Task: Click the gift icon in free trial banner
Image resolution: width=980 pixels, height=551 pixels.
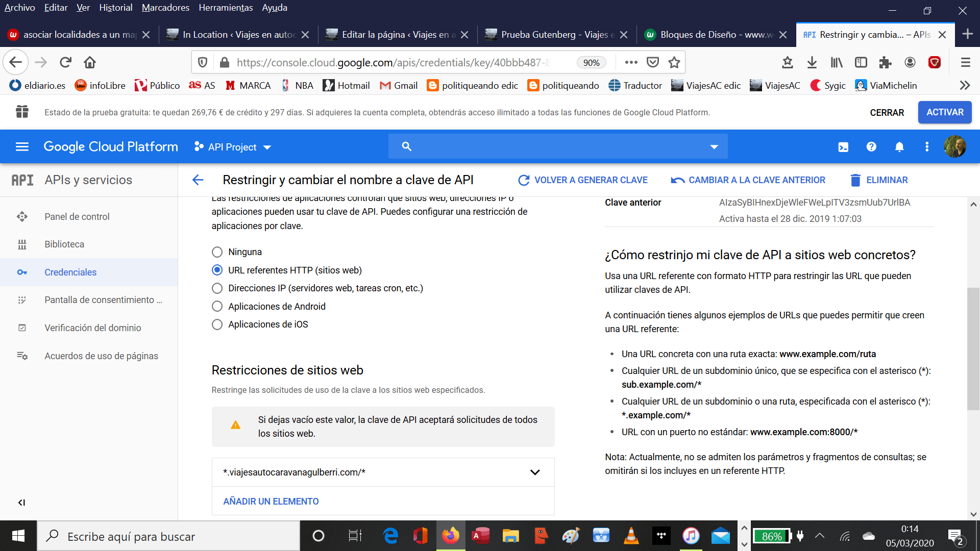Action: point(22,112)
